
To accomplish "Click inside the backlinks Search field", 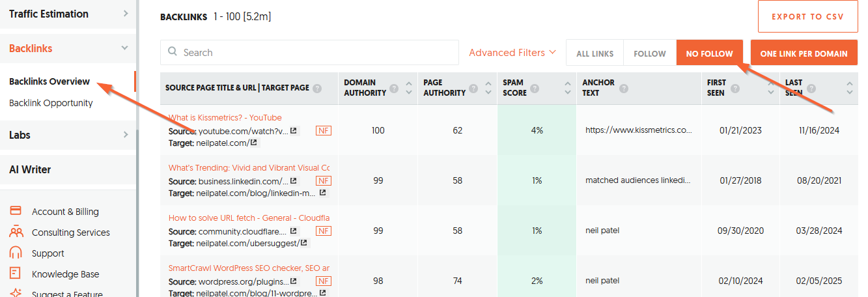I will coord(313,53).
